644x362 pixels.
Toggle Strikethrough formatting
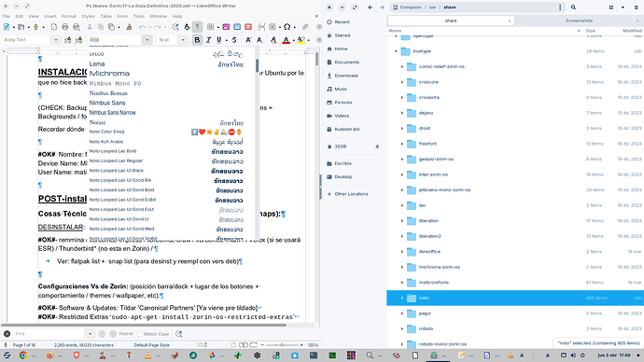pyautogui.click(x=234, y=40)
